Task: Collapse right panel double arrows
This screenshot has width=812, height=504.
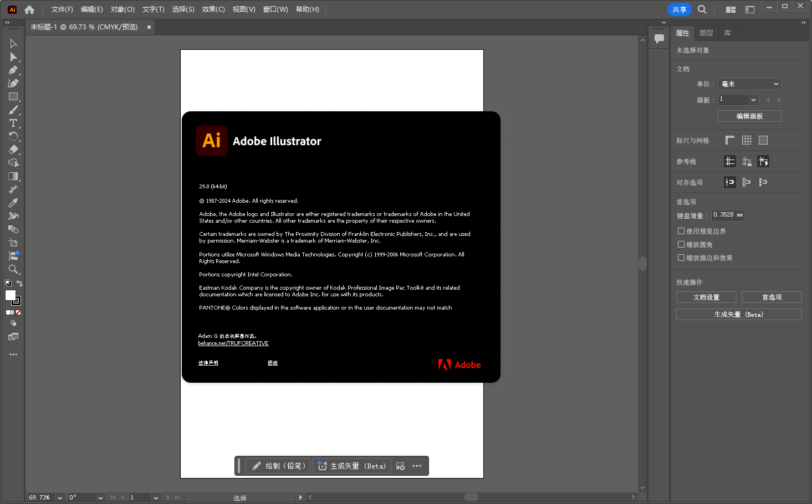Action: (804, 23)
